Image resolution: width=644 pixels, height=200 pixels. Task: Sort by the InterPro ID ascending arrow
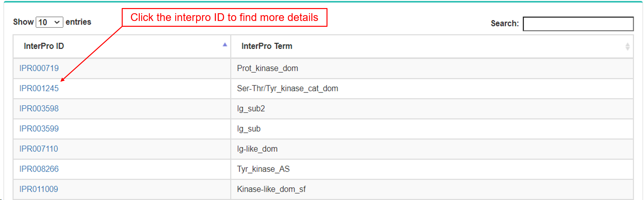pyautogui.click(x=225, y=45)
